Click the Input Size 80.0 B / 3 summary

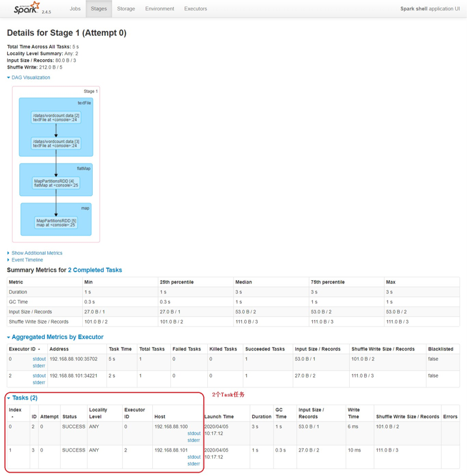tap(41, 60)
